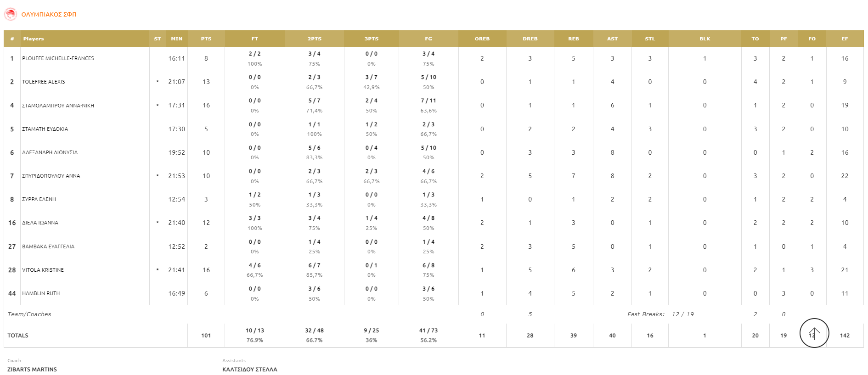Viewport: 868px width, 375px height.
Task: Click the TOTALS row label
Action: tap(18, 336)
